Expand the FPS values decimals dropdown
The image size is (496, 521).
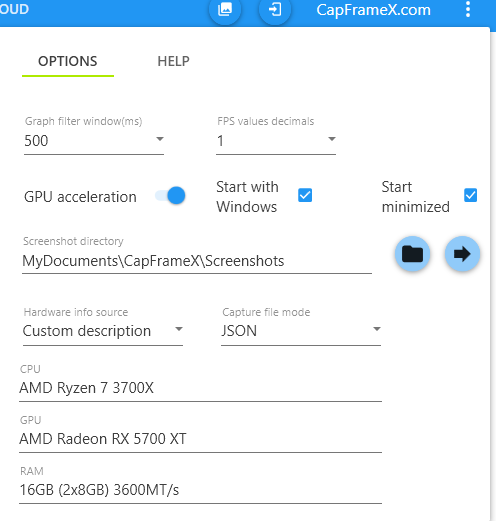pos(276,141)
